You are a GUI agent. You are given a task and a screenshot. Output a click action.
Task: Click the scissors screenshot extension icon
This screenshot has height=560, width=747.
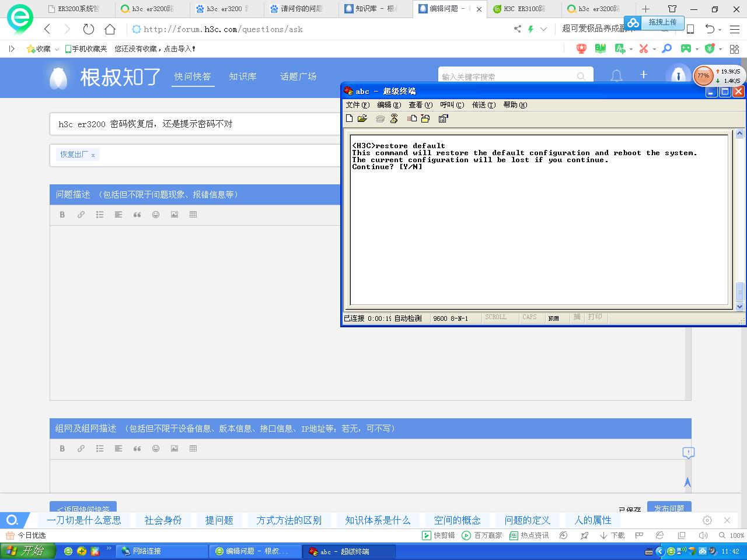pos(644,49)
